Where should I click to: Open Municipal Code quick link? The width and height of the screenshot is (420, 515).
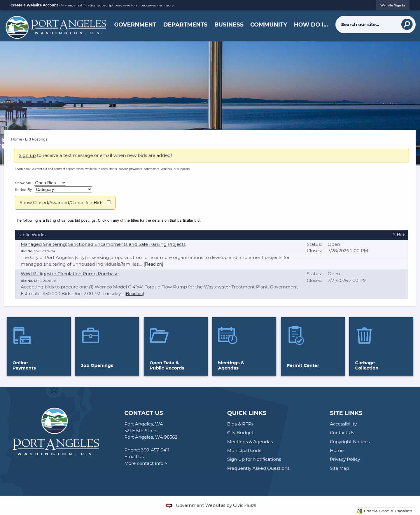click(244, 451)
